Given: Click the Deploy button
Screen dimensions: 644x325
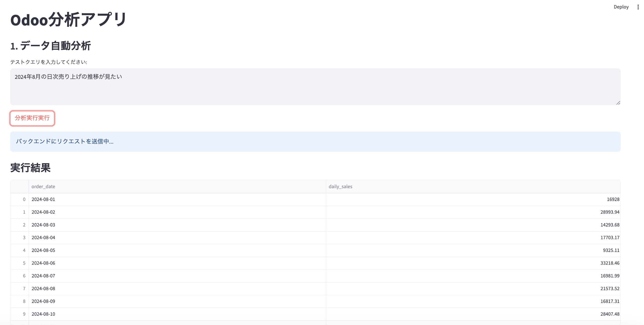Looking at the screenshot, I should pyautogui.click(x=621, y=7).
